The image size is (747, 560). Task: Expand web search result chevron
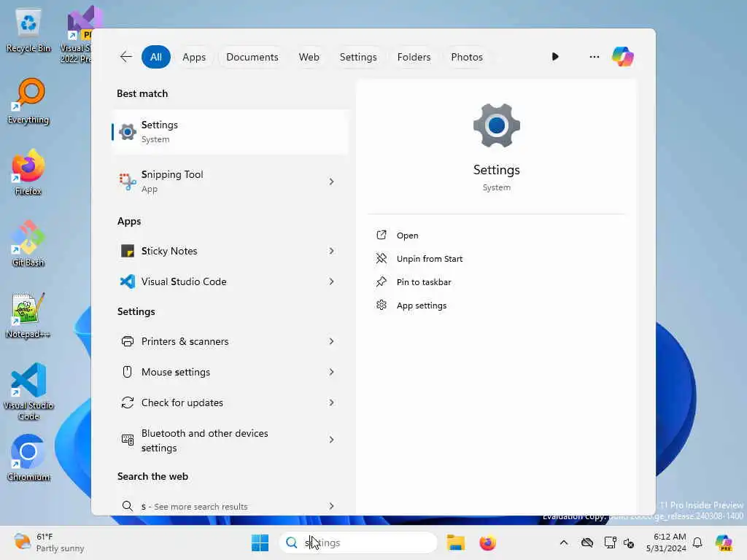point(332,506)
